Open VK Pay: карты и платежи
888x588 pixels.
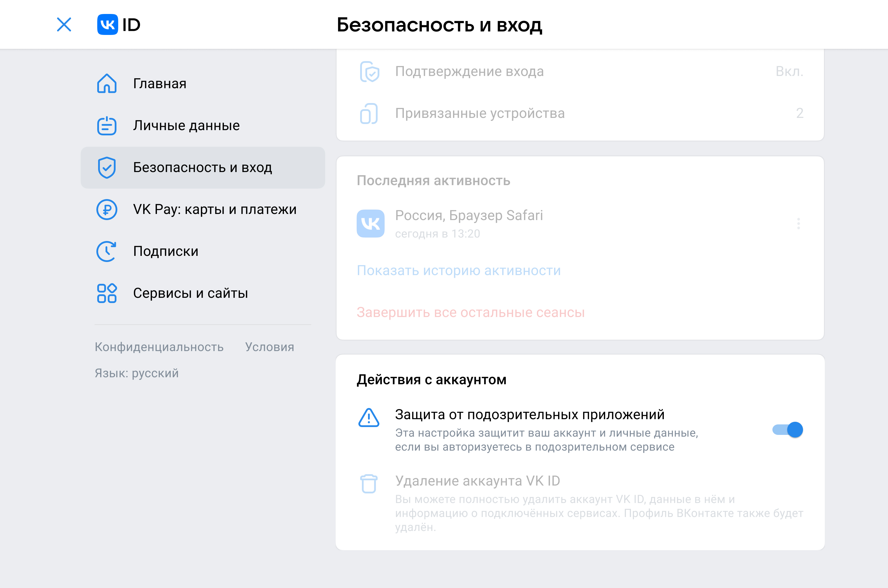tap(203, 209)
